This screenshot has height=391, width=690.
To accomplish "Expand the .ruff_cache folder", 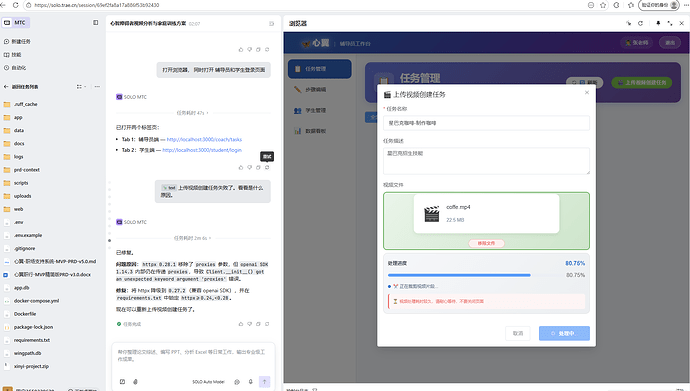I will coord(26,104).
